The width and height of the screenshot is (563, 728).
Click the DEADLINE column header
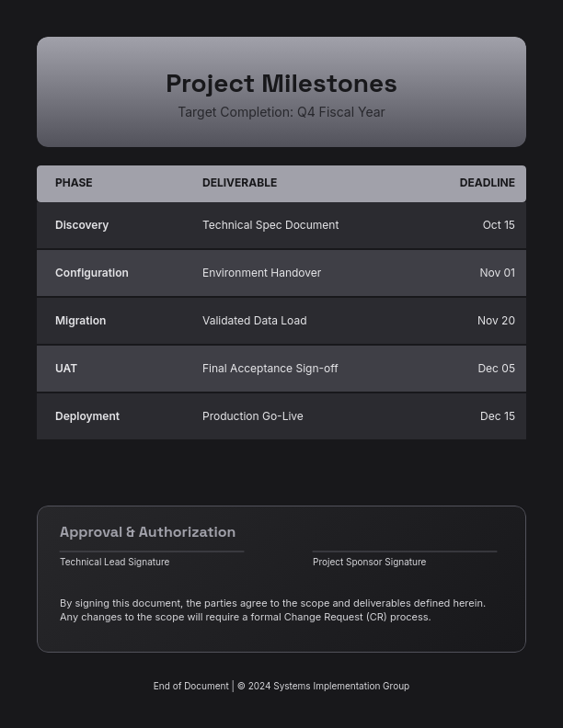point(487,183)
